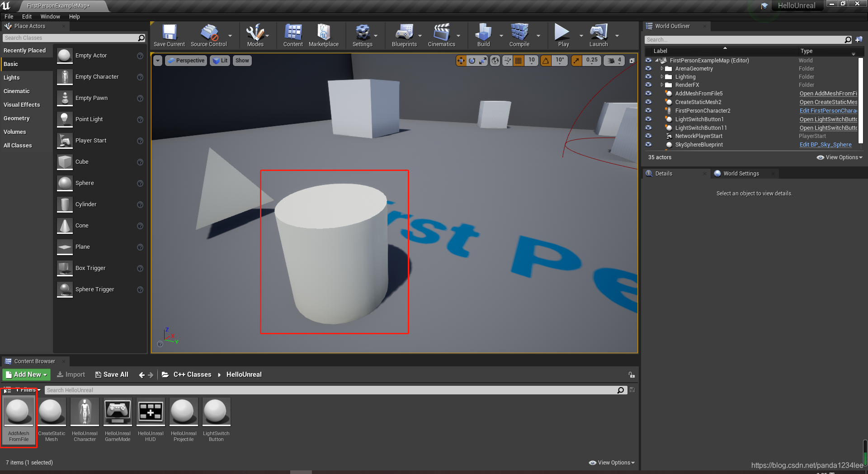Click the Import button
This screenshot has width=868, height=474.
[x=71, y=374]
